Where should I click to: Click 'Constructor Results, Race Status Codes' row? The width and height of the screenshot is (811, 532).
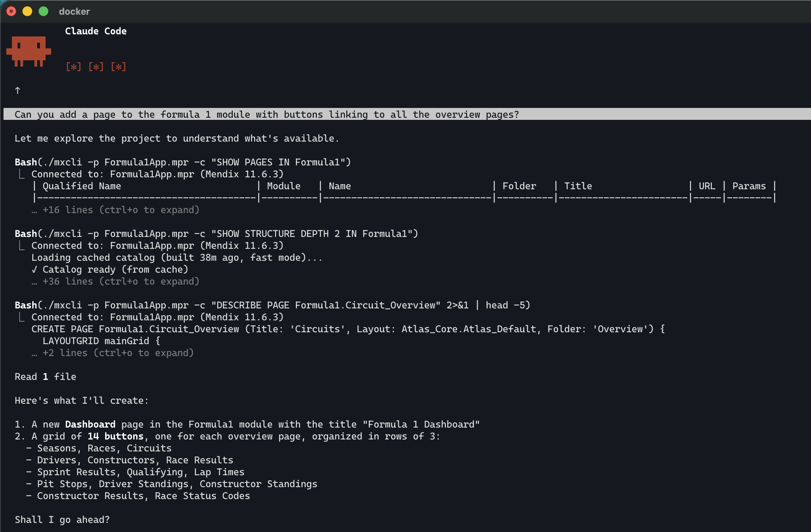tap(138, 496)
